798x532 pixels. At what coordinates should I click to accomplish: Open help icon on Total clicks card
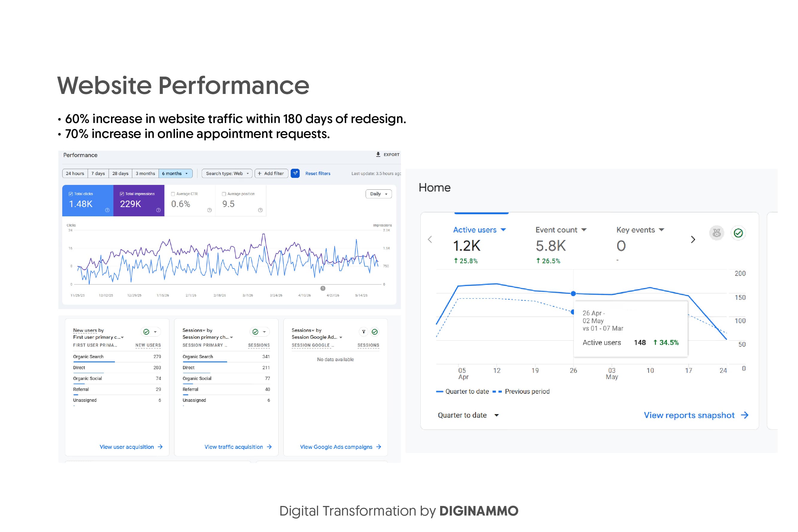pyautogui.click(x=107, y=210)
